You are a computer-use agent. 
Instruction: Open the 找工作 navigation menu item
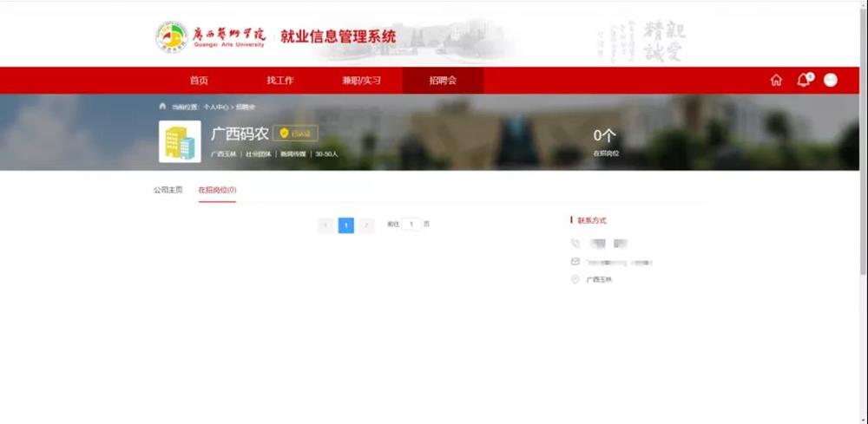point(279,81)
